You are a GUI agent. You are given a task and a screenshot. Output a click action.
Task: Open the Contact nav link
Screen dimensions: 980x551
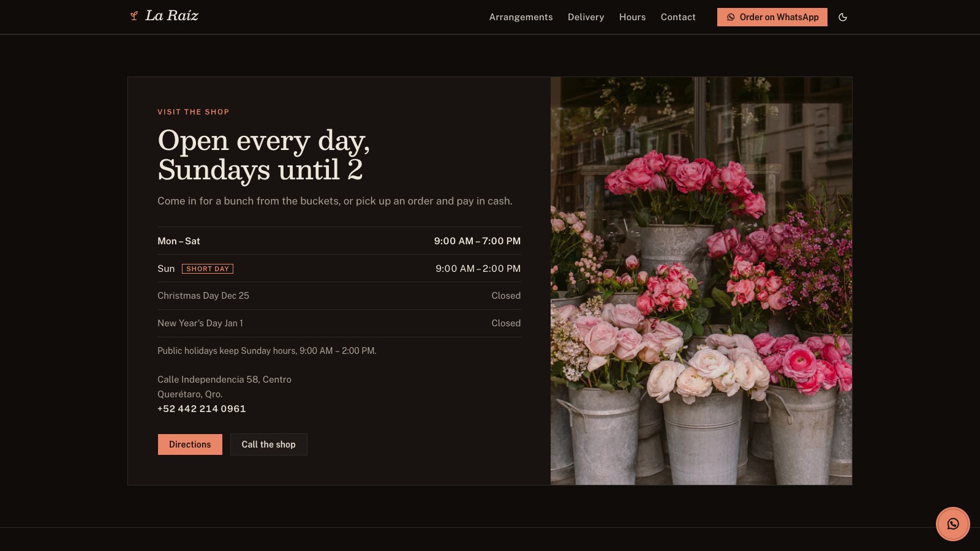[x=678, y=17]
